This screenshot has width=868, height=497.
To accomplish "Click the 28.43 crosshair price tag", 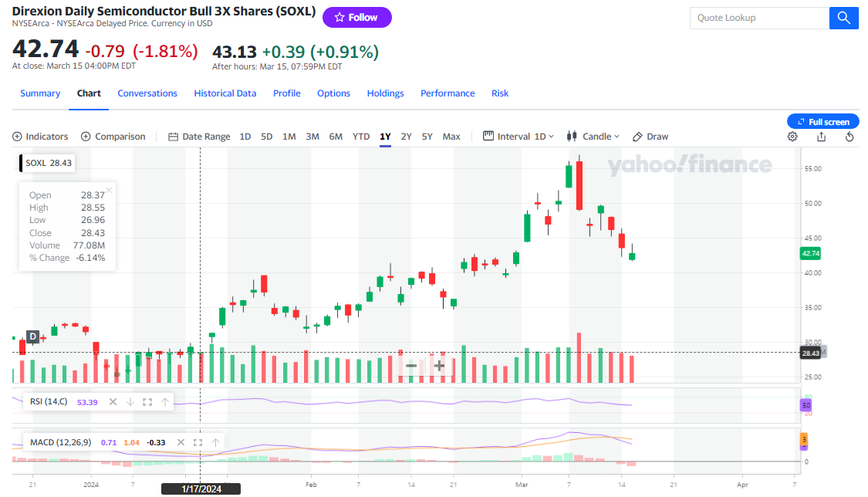I will (x=810, y=353).
